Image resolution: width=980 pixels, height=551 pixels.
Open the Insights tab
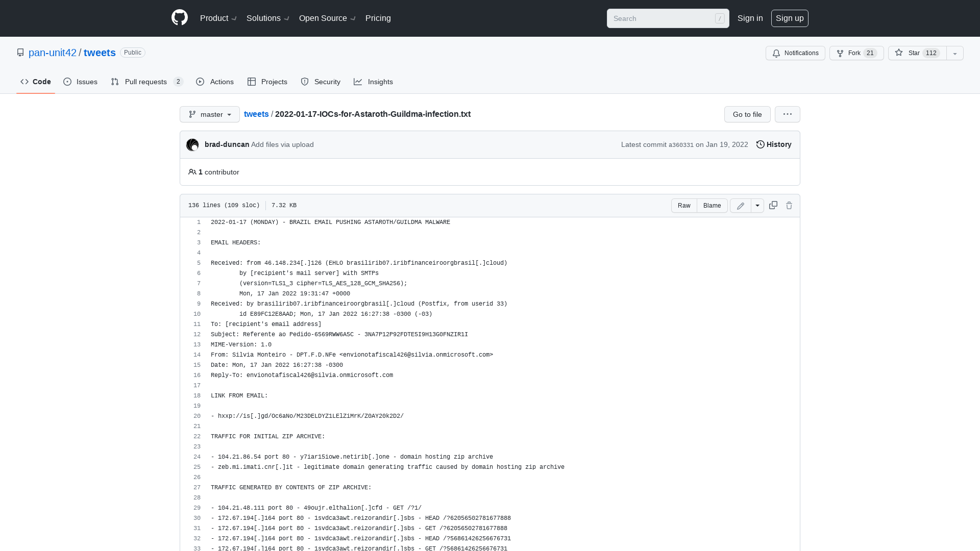pos(373,82)
